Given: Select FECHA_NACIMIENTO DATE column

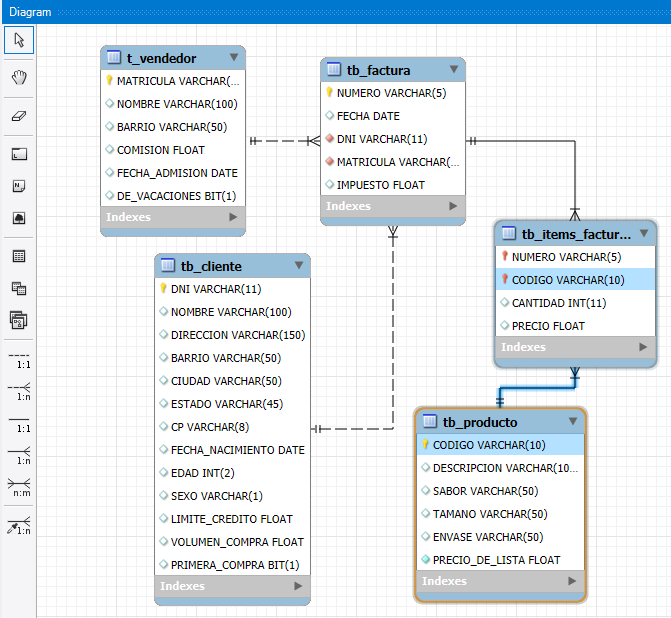Looking at the screenshot, I should [232, 450].
